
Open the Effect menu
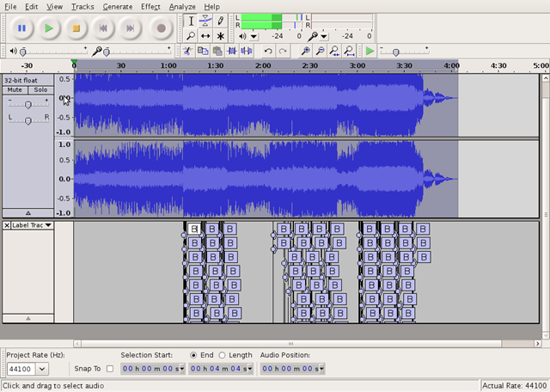point(150,7)
